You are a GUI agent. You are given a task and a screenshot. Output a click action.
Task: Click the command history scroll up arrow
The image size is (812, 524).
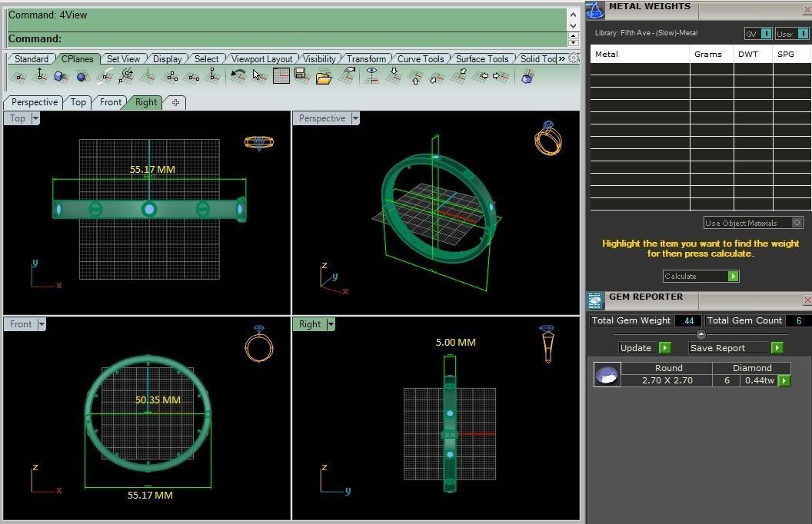pos(574,15)
